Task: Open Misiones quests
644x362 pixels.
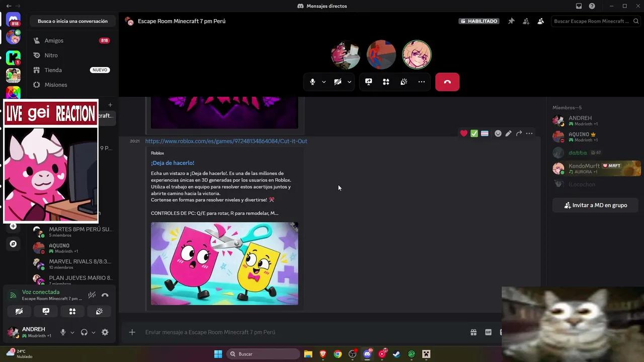Action: point(71,85)
